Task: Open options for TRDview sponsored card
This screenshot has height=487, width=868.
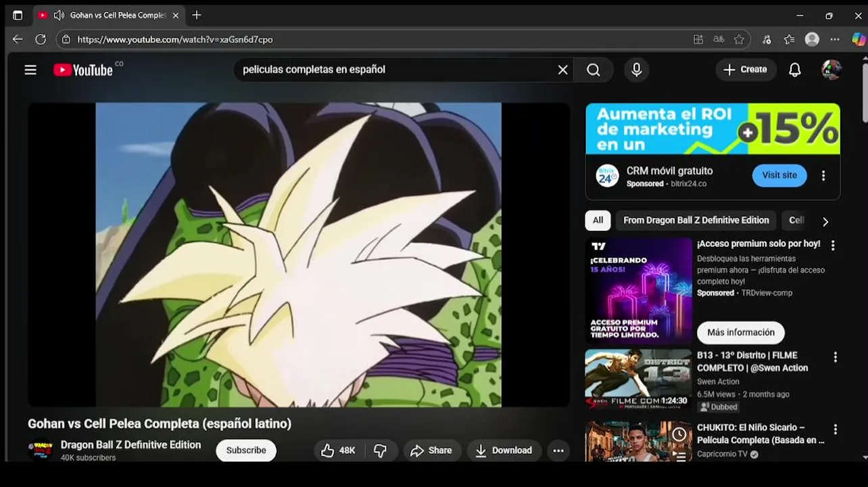Action: click(833, 246)
